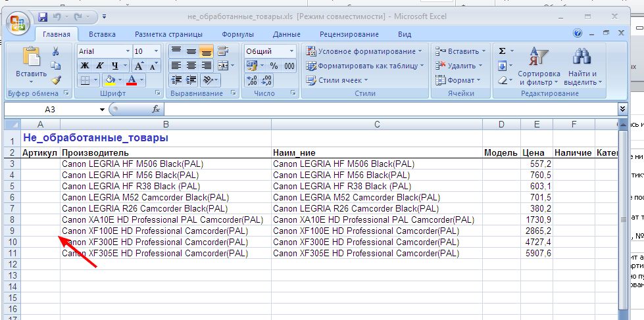Switch to Рецензирование ribbon tab
The height and width of the screenshot is (320, 644).
tap(349, 34)
